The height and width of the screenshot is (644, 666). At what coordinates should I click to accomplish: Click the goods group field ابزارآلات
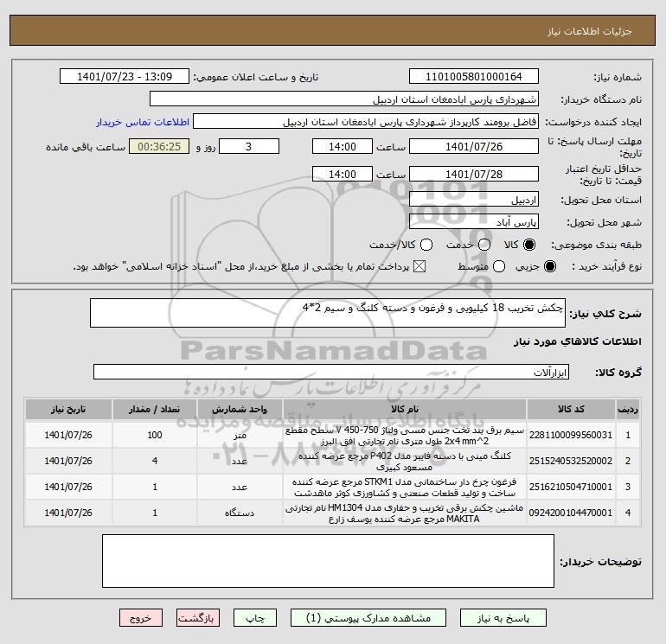point(331,373)
